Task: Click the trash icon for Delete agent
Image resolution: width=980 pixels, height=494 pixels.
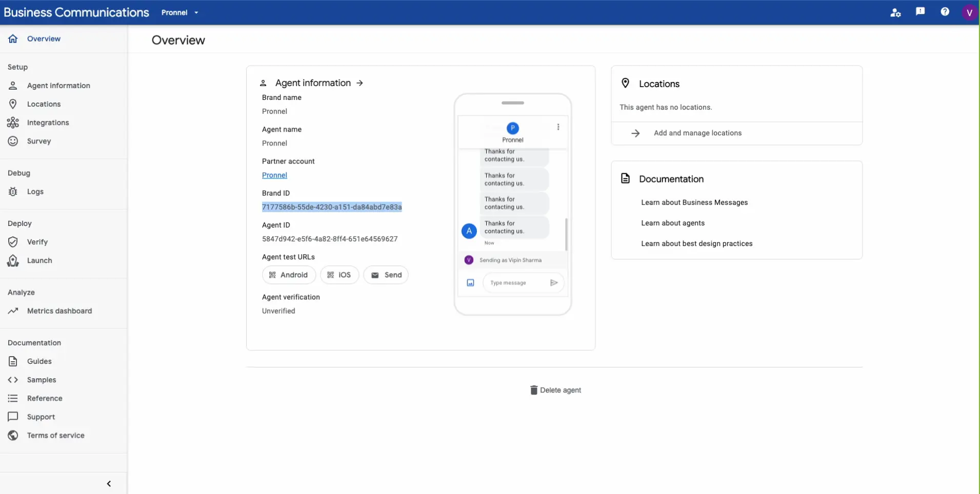Action: click(533, 390)
